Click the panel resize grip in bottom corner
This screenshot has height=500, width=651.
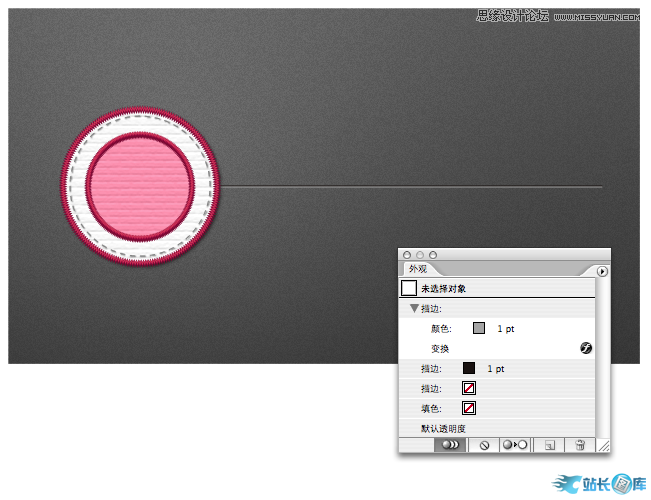click(x=602, y=446)
